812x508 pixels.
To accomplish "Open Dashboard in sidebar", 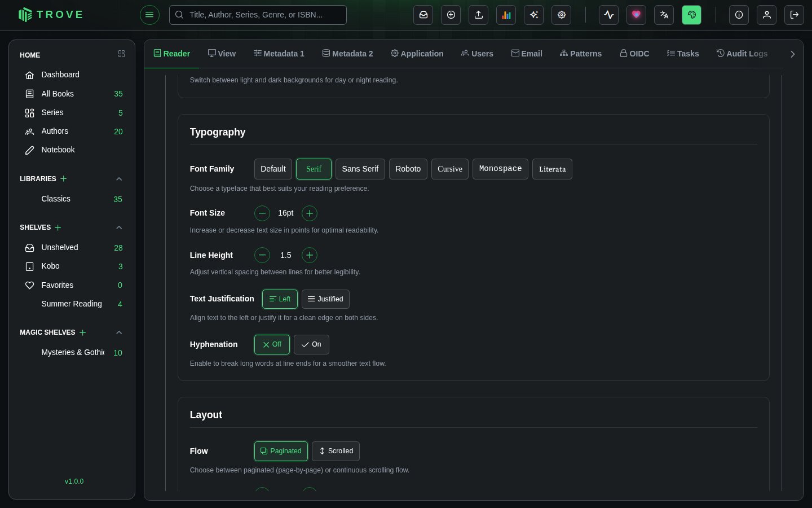I will (x=72, y=75).
